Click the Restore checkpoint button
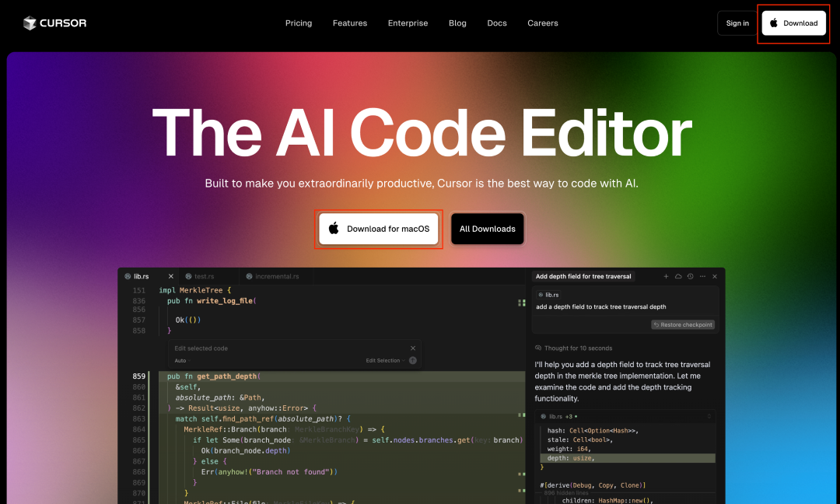Viewport: 840px width, 504px height. [683, 324]
